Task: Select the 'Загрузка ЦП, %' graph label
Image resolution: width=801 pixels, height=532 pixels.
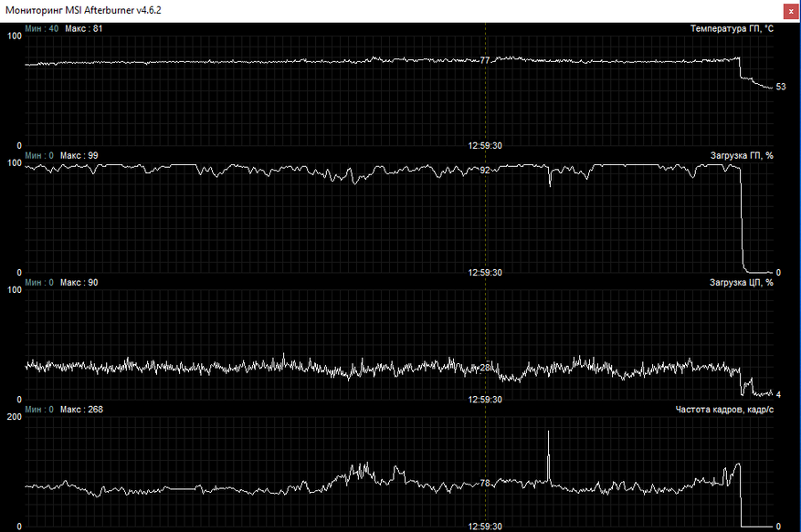Action: pos(742,282)
